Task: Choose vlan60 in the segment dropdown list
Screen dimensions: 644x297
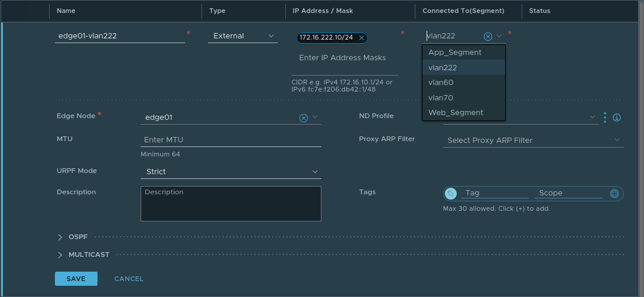Action: pyautogui.click(x=441, y=83)
